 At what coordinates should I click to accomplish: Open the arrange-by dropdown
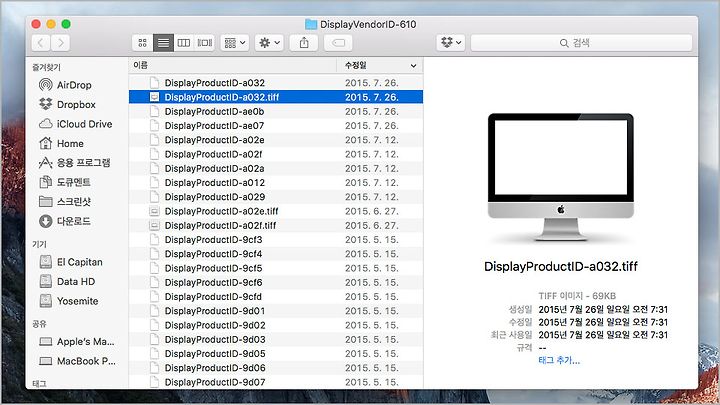click(235, 43)
